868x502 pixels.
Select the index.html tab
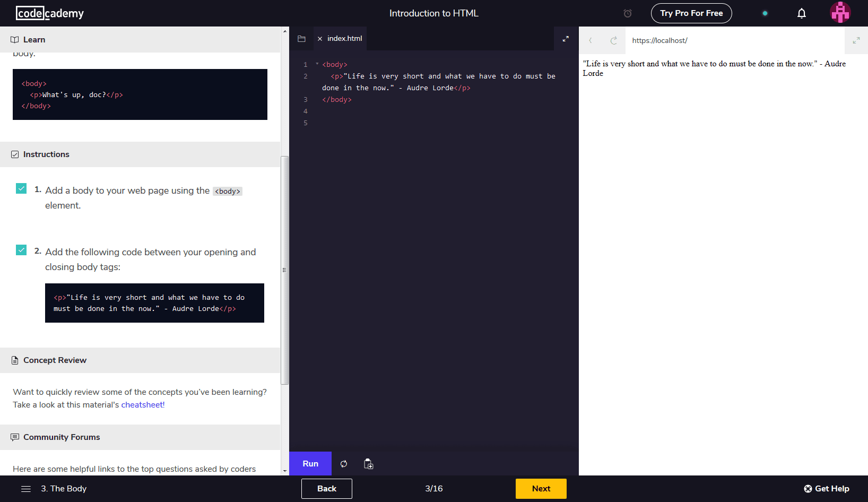click(x=344, y=39)
